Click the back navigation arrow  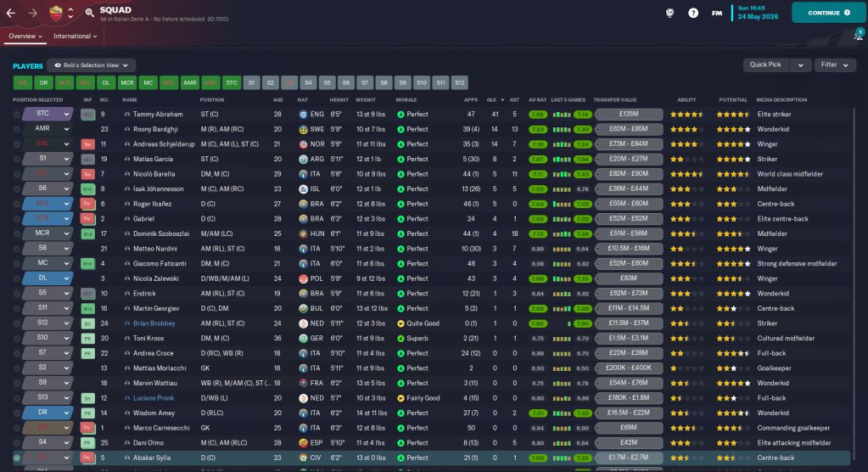[11, 13]
